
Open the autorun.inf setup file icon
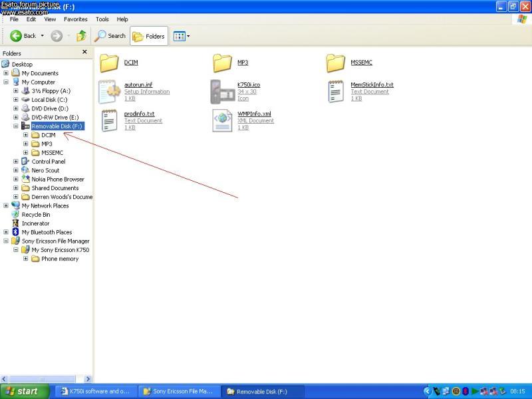point(108,92)
